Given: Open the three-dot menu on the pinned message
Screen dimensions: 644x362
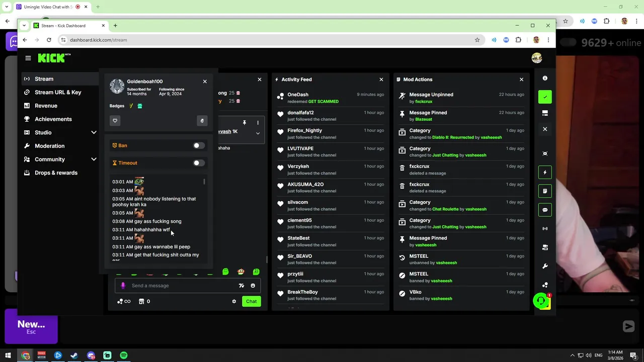Looking at the screenshot, I should click(x=258, y=123).
